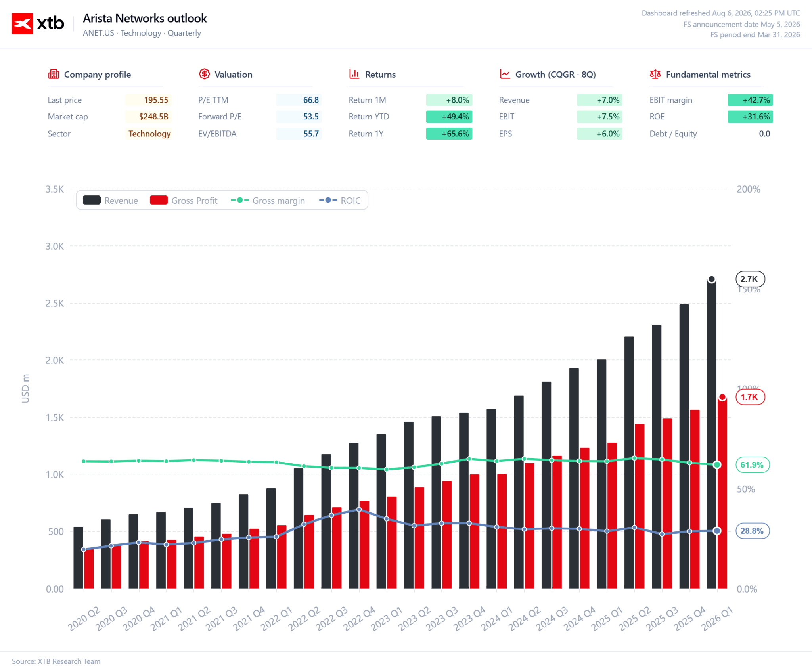Click the Fundamental metrics scales icon
Screen dimensions: 812x669
655,74
